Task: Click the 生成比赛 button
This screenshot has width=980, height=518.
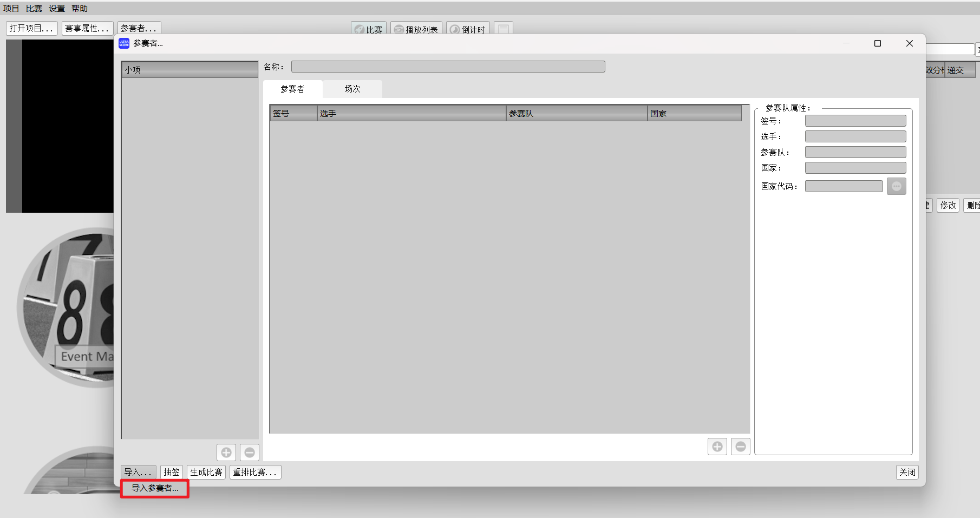Action: coord(206,471)
